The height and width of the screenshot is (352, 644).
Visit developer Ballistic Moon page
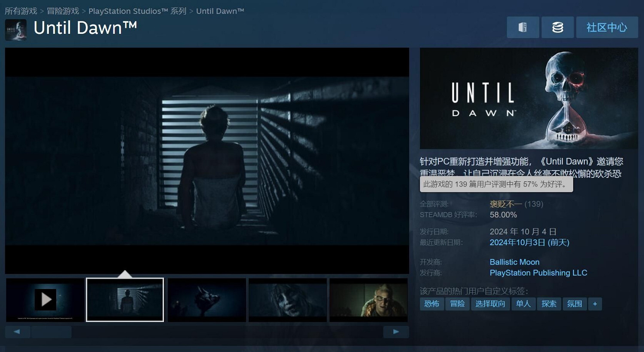514,262
